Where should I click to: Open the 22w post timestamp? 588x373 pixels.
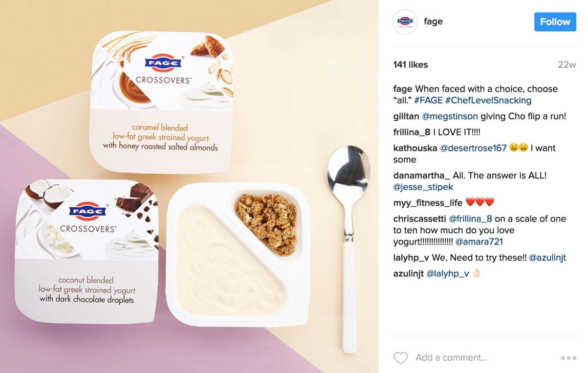(x=567, y=65)
